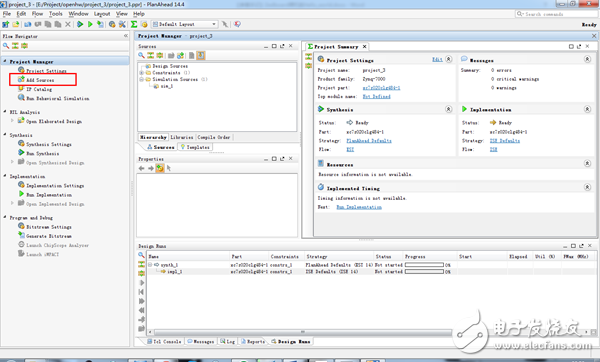600x362 pixels.
Task: Click the Edit link in Project Settings summary
Action: pos(437,59)
